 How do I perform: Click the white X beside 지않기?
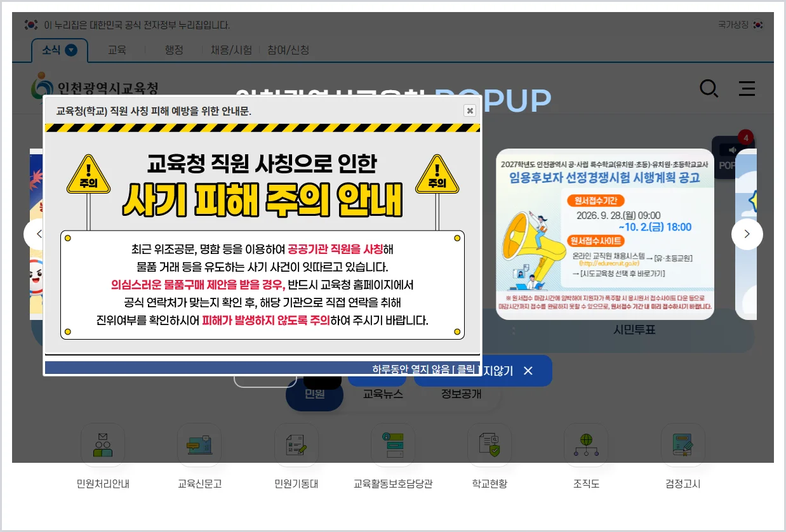click(528, 371)
